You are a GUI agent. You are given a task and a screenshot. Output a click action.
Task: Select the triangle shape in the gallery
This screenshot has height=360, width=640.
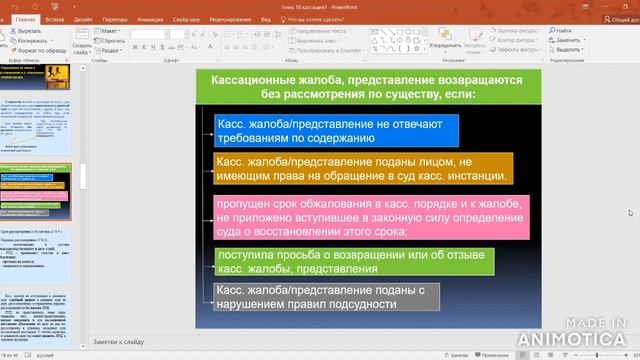375,40
